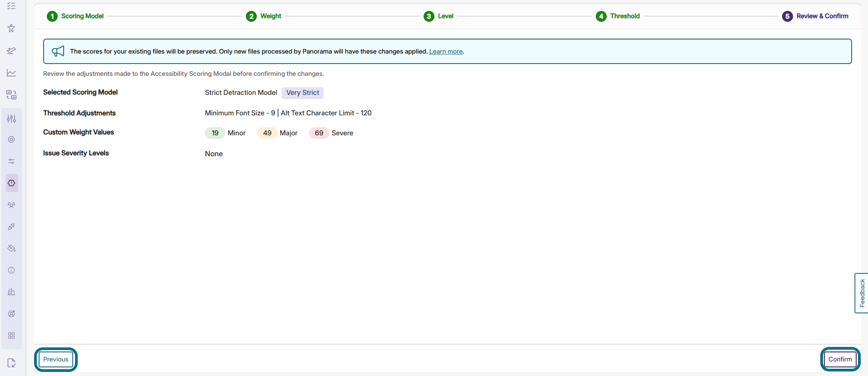Viewport: 868px width, 376px height.
Task: Click the Confirm button
Action: (x=840, y=359)
